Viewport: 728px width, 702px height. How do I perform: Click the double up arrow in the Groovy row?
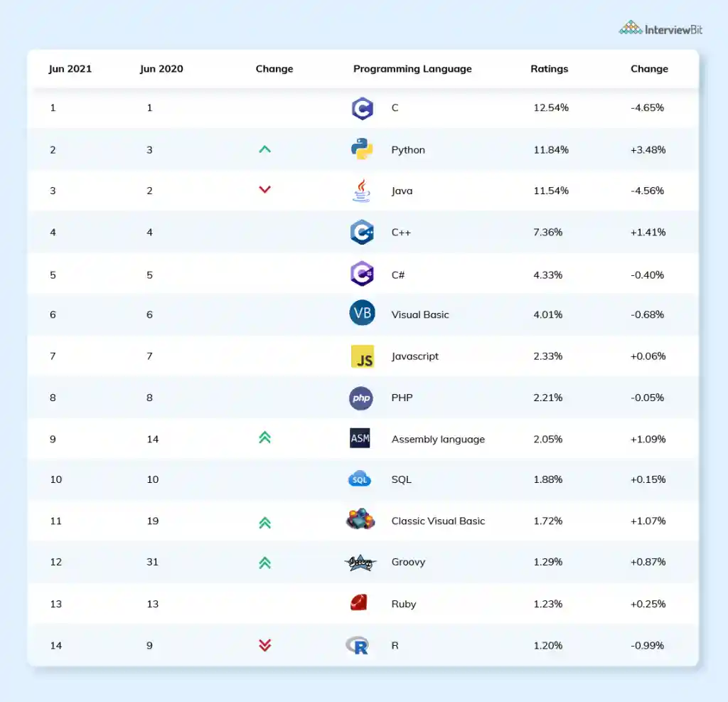pos(264,563)
